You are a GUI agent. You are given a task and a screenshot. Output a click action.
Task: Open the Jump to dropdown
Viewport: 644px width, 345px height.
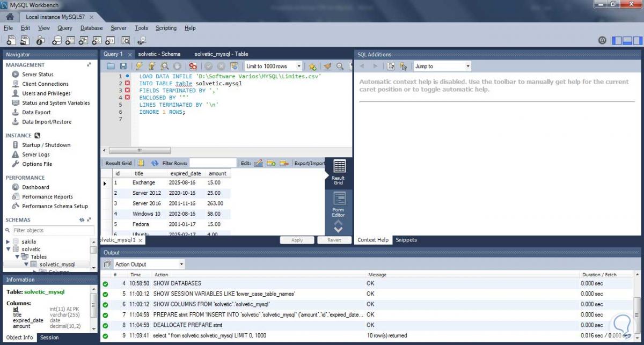point(442,66)
